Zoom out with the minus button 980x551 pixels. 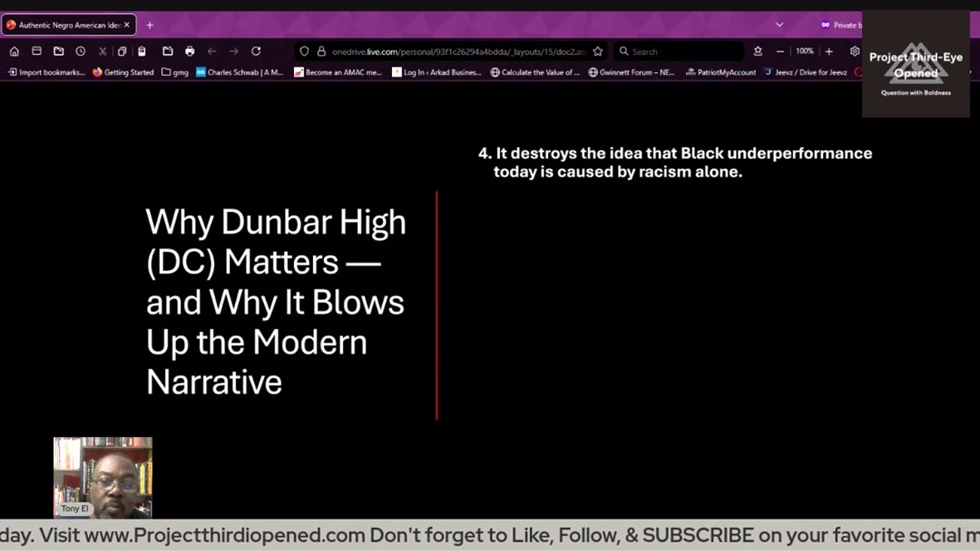click(780, 51)
